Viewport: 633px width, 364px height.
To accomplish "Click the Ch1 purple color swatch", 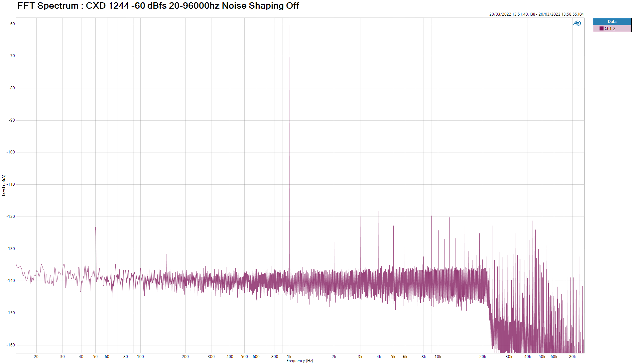I will 601,29.
